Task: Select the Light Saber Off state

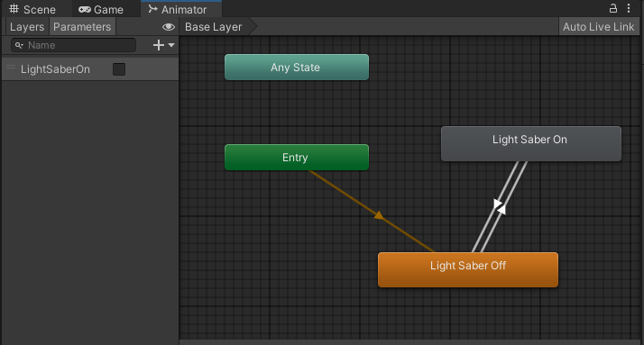Action: tap(468, 269)
